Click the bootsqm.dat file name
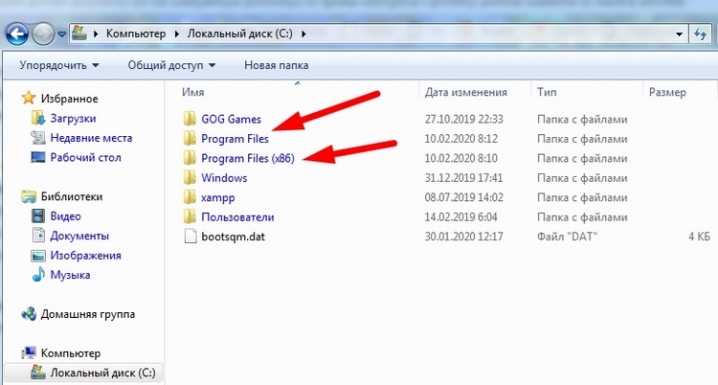Viewport: 718px width, 385px height. coord(233,237)
